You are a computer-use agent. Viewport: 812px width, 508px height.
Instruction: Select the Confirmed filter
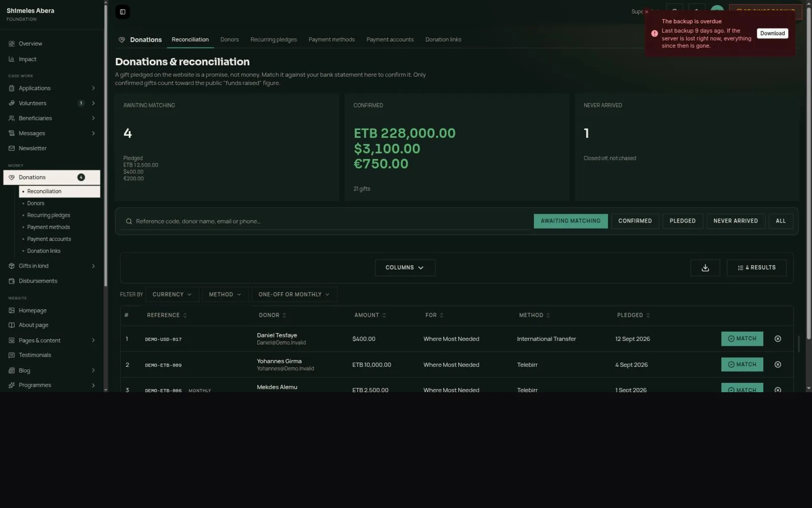pos(635,221)
